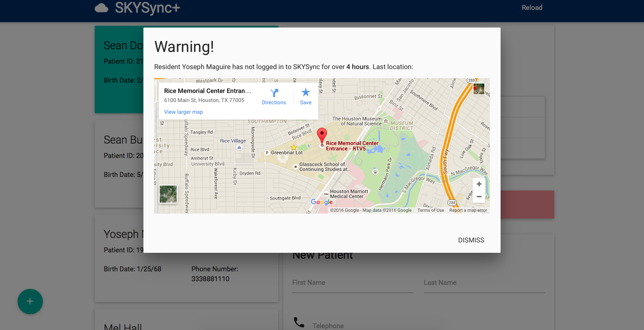This screenshot has width=644, height=330.
Task: Zoom out on the map
Action: click(x=479, y=197)
